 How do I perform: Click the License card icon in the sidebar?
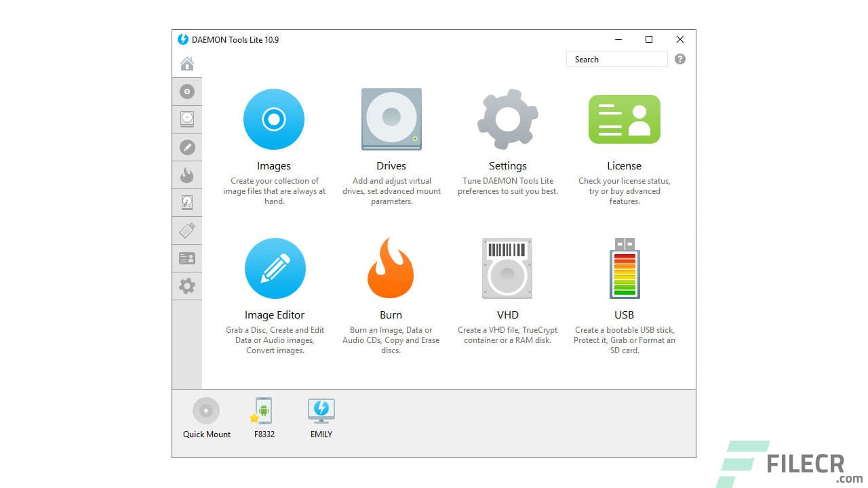pyautogui.click(x=187, y=258)
